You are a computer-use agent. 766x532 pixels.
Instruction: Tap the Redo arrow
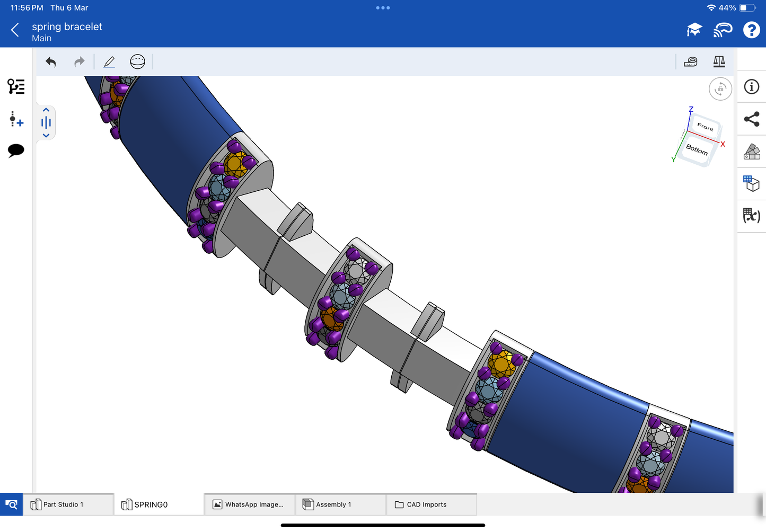point(79,62)
